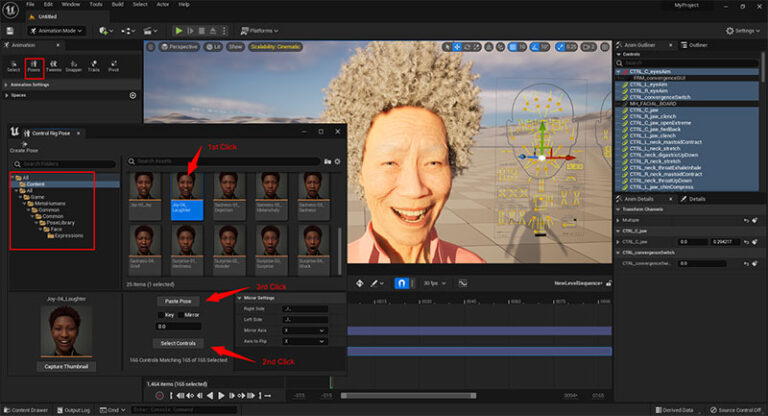Viewport: 768px width, 416px height.
Task: Switch to the Outliner tab
Action: 695,46
